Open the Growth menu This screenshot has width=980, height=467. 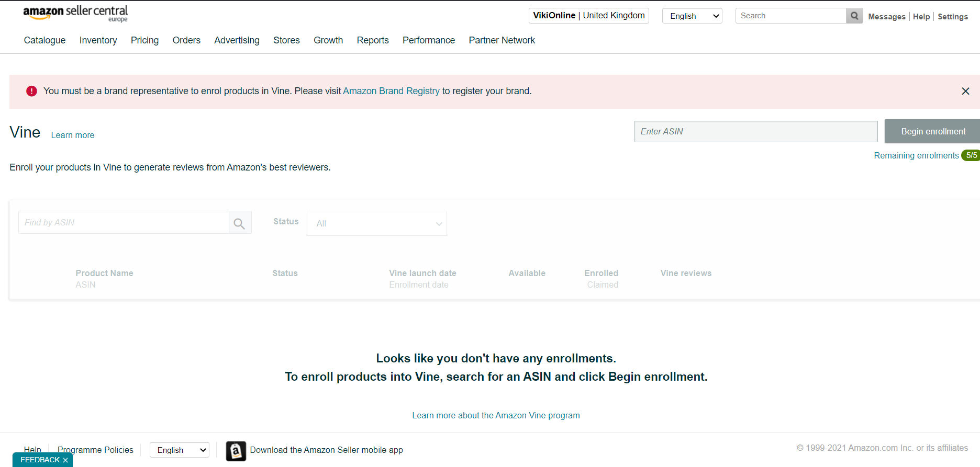point(328,40)
